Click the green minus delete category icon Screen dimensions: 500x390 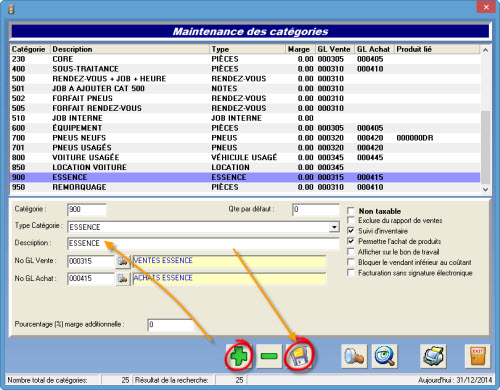coord(269,356)
